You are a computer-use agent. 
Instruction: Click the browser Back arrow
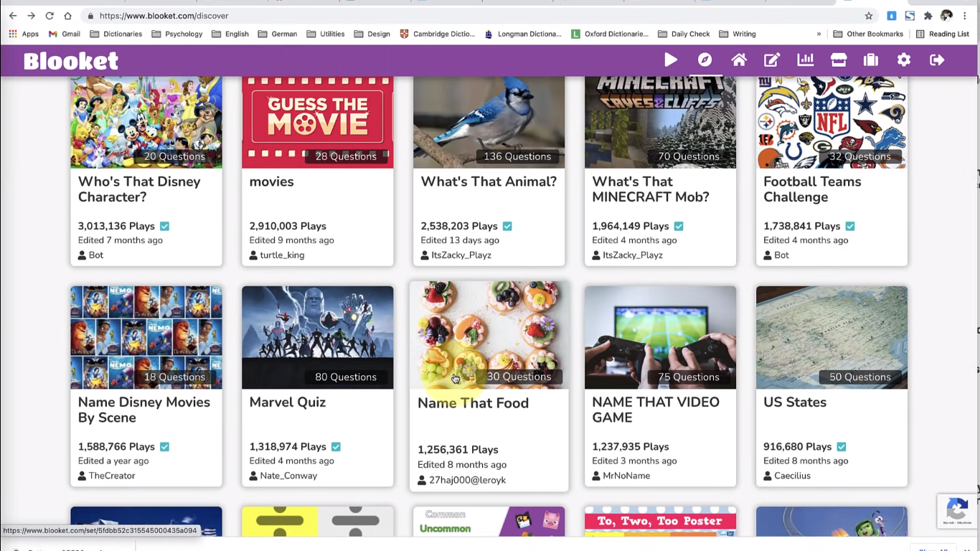[13, 16]
